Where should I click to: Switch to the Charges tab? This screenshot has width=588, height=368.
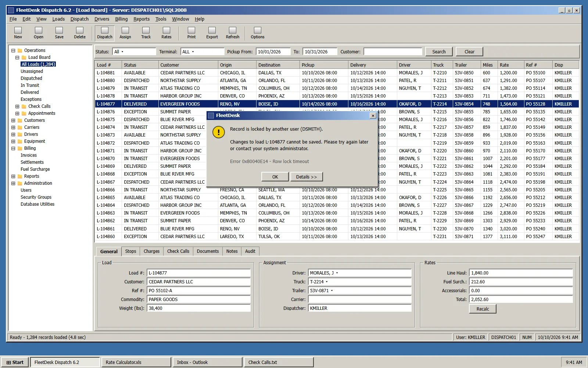[151, 251]
